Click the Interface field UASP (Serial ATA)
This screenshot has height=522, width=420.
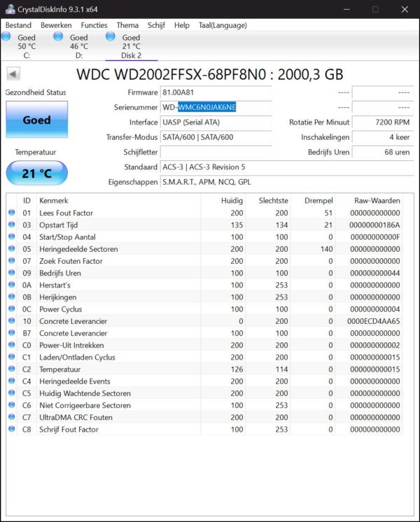click(216, 122)
